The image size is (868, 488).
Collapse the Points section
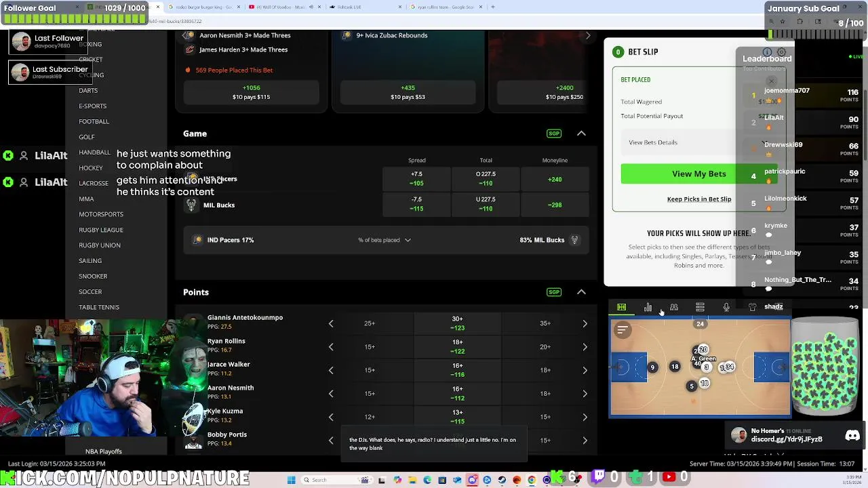pyautogui.click(x=581, y=292)
